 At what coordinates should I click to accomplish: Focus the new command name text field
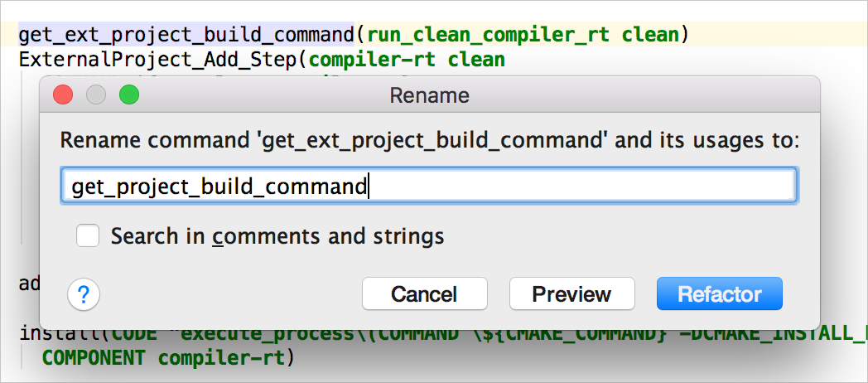pyautogui.click(x=429, y=186)
